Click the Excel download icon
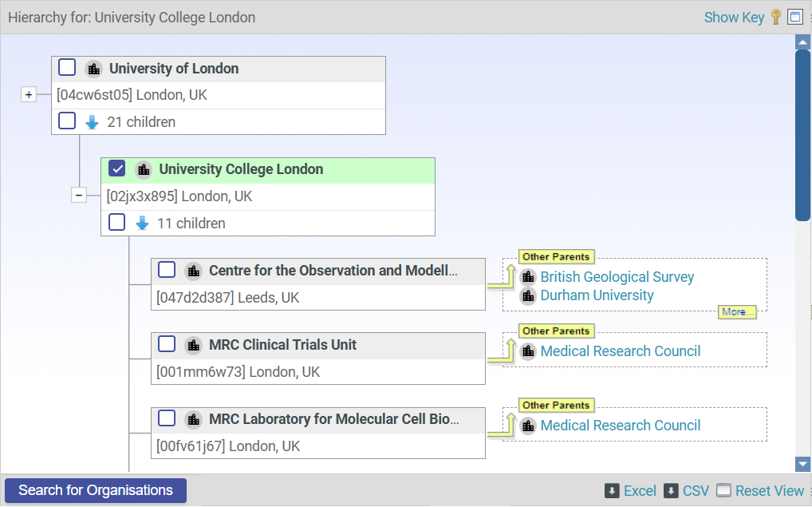The image size is (812, 507). (x=612, y=491)
